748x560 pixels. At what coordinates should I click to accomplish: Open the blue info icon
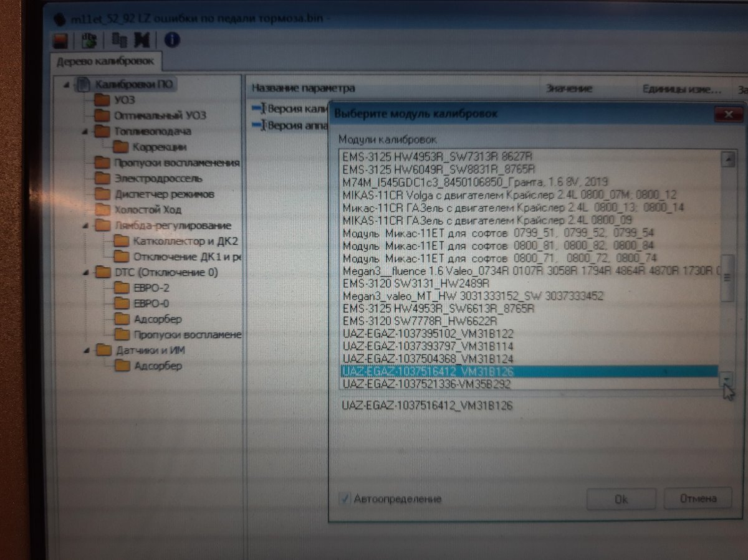171,40
